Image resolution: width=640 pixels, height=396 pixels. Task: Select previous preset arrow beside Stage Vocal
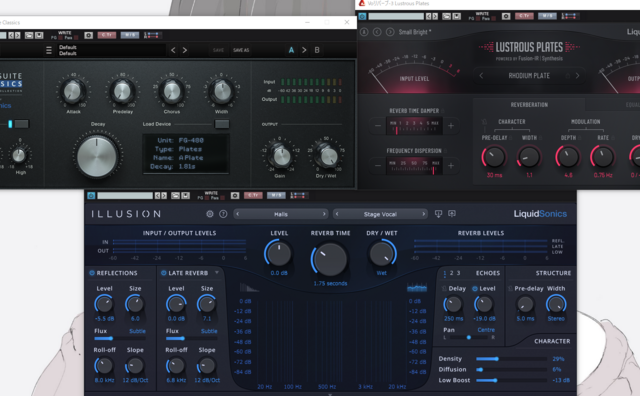(x=337, y=214)
